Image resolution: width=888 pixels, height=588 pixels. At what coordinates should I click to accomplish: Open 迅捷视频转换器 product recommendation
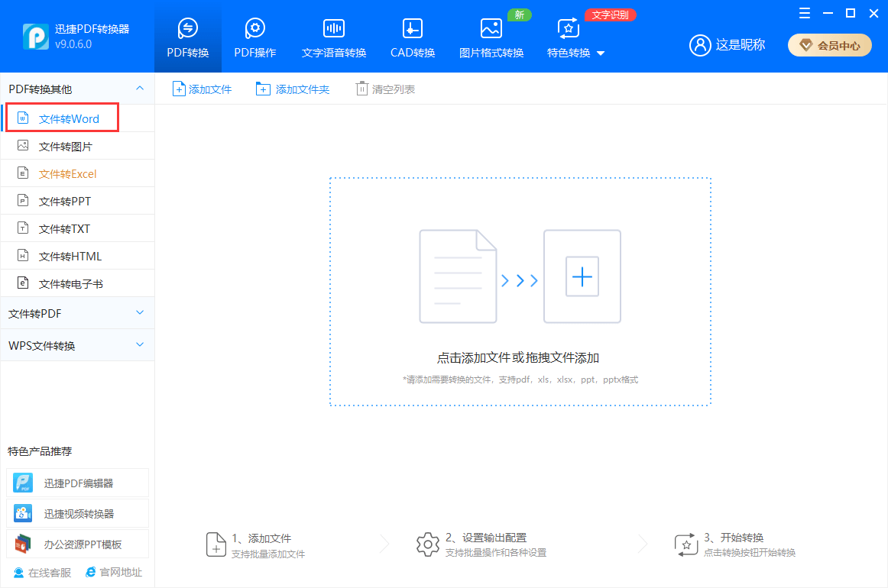(x=78, y=513)
